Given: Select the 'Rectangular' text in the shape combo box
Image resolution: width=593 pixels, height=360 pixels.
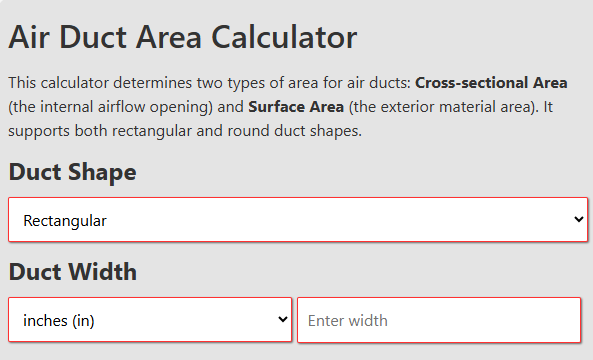Looking at the screenshot, I should click(65, 221).
